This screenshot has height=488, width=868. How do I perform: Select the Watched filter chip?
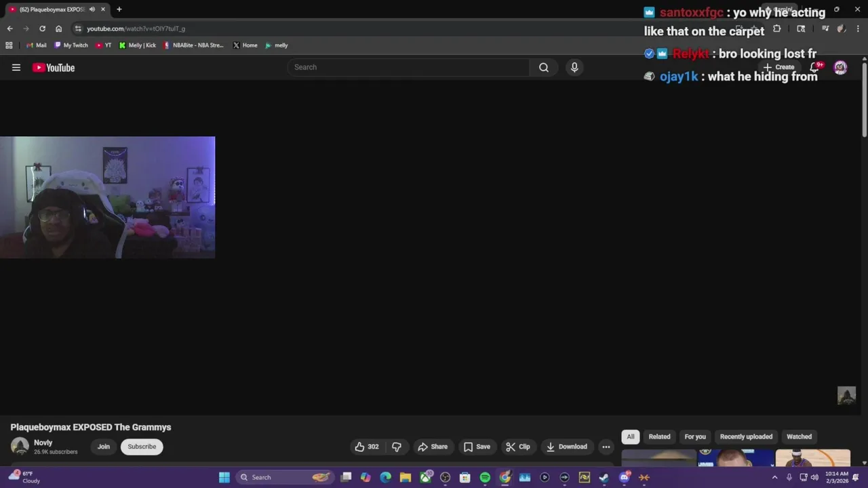pos(799,436)
